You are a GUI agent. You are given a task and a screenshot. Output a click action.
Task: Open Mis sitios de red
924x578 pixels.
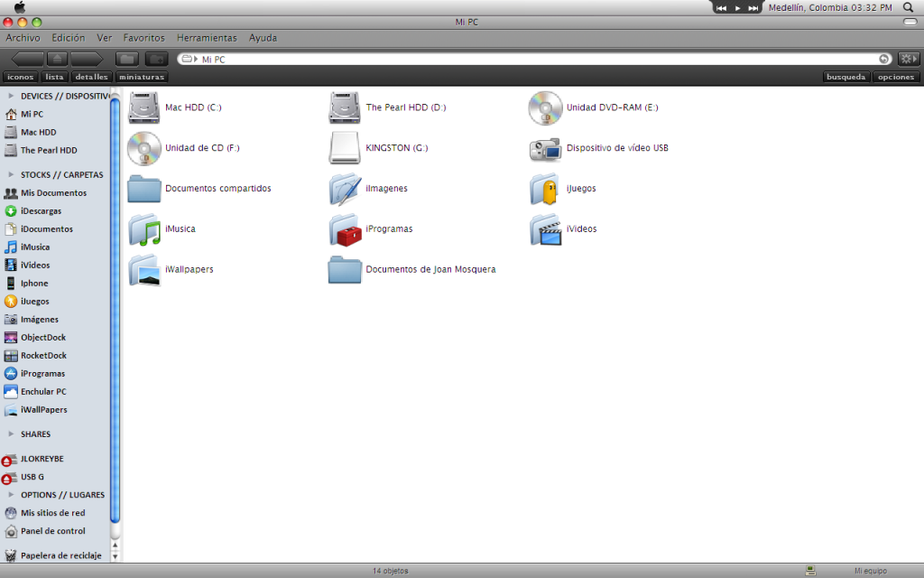(x=45, y=513)
